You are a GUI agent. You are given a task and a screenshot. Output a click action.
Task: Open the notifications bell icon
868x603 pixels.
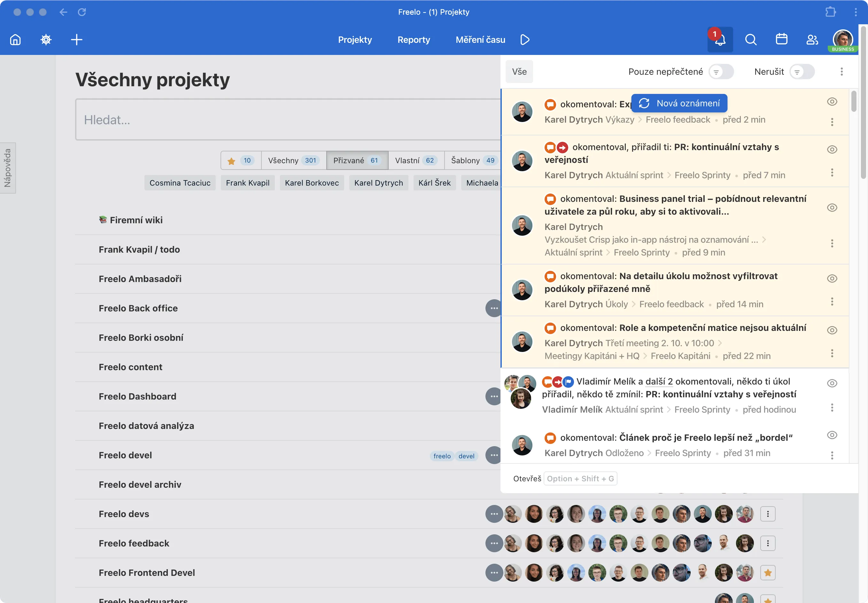click(720, 40)
